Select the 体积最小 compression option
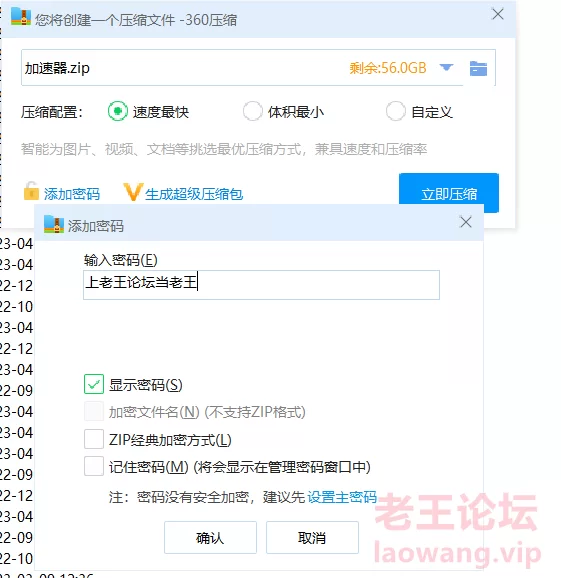The width and height of the screenshot is (561, 578). (x=253, y=111)
